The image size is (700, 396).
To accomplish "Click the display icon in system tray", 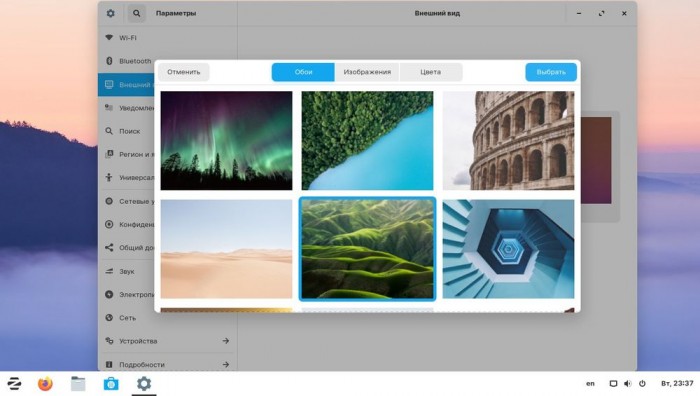I will [613, 383].
